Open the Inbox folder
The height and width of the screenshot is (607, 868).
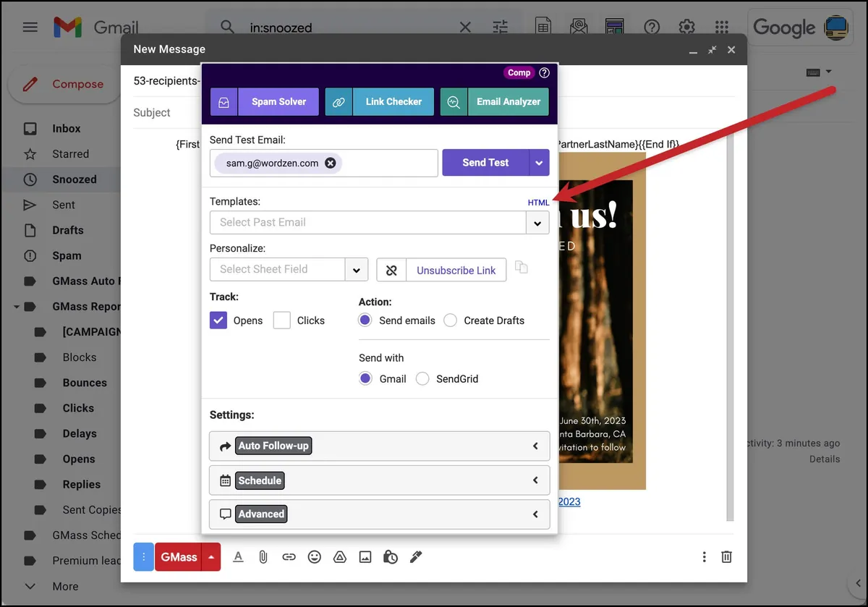66,128
